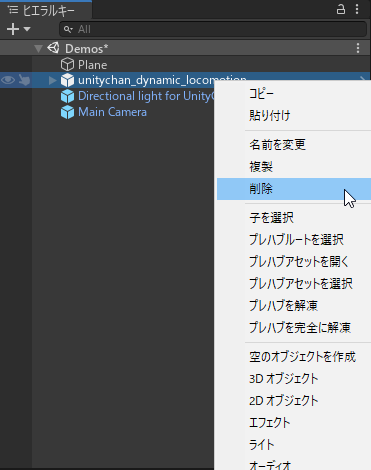This screenshot has height=470, width=371.
Task: Choose 子を選択 in context menu
Action: click(x=294, y=218)
